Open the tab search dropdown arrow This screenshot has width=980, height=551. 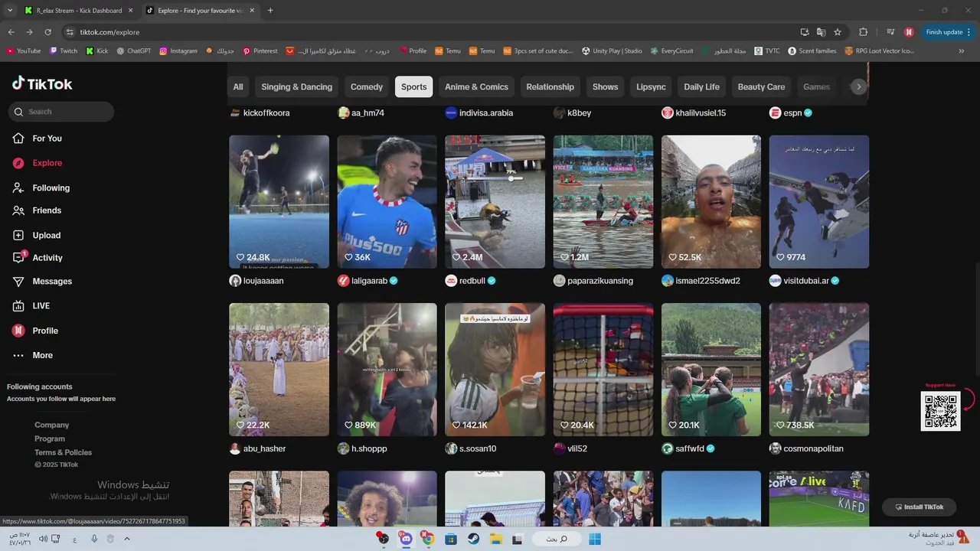(10, 11)
